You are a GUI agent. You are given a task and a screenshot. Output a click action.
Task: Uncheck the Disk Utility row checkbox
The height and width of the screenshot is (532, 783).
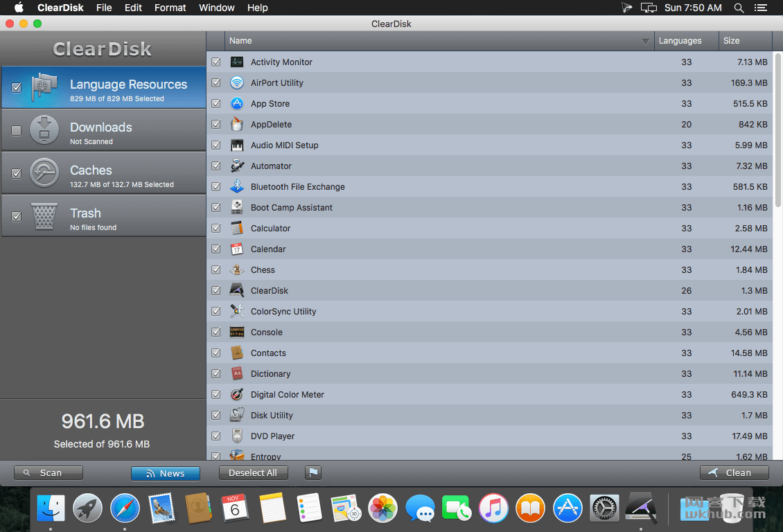coord(215,415)
